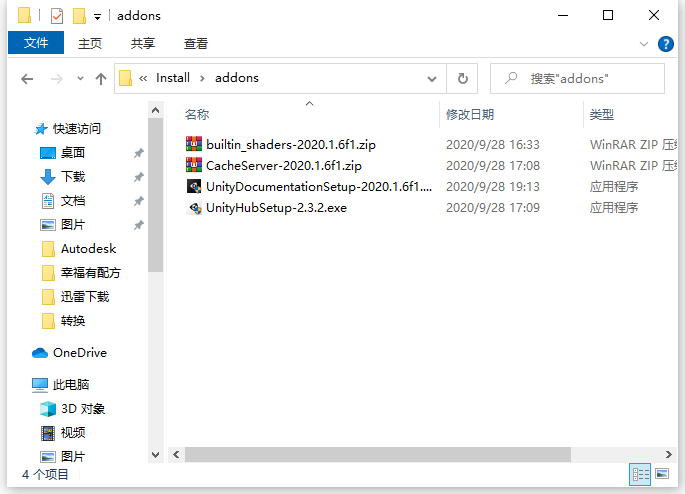685x494 pixels.
Task: Sort files by the 名称 column
Action: pyautogui.click(x=197, y=114)
